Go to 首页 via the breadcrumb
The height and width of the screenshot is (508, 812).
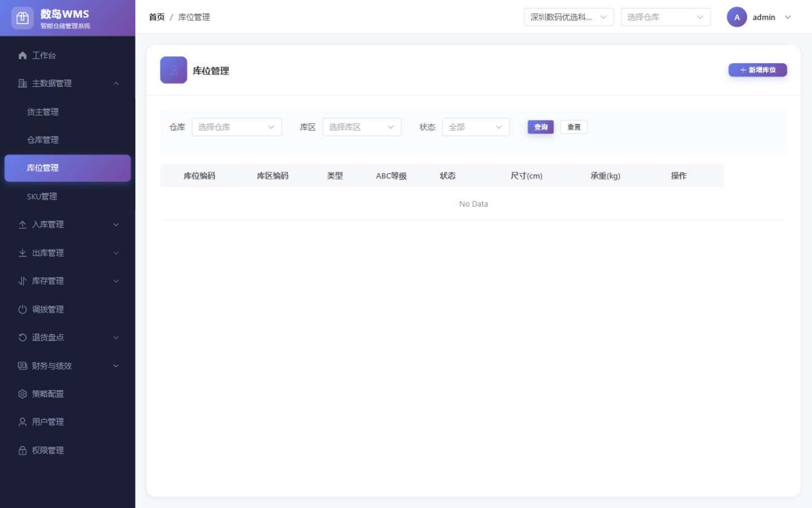coord(157,17)
